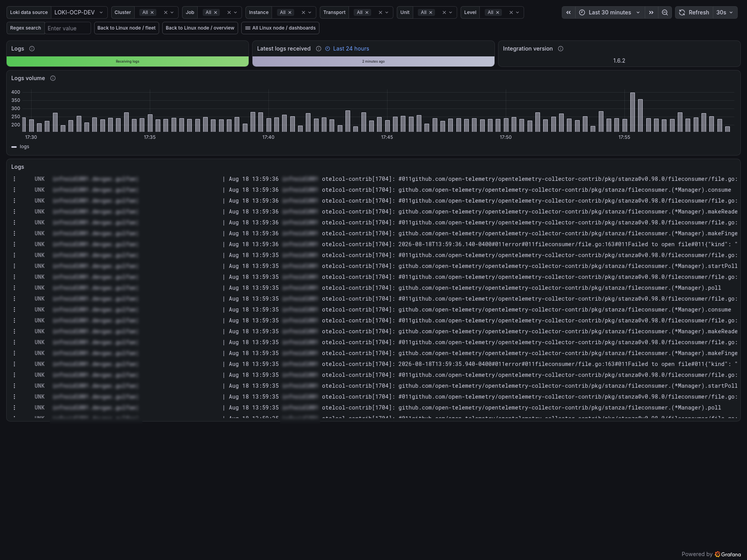Open the Last 30 minutes time picker
The image size is (747, 560).
[x=610, y=12]
